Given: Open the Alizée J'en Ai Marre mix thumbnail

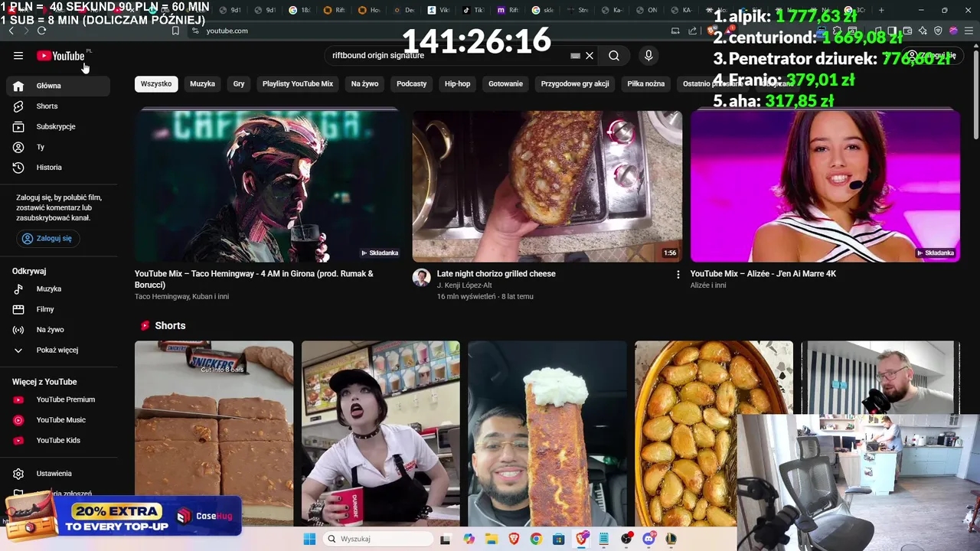Looking at the screenshot, I should [825, 187].
